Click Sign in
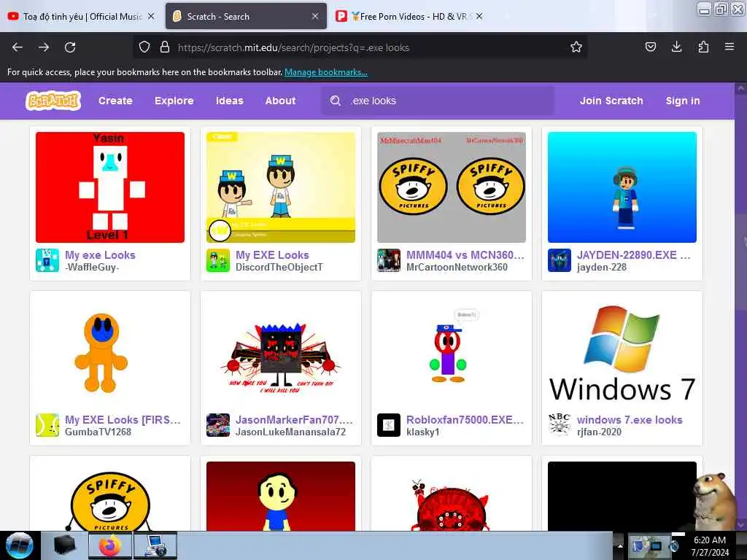The image size is (747, 560). [683, 101]
